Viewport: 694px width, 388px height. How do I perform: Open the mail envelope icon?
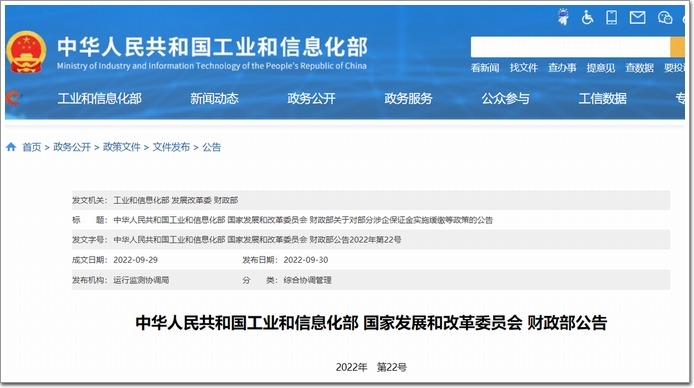pyautogui.click(x=637, y=18)
